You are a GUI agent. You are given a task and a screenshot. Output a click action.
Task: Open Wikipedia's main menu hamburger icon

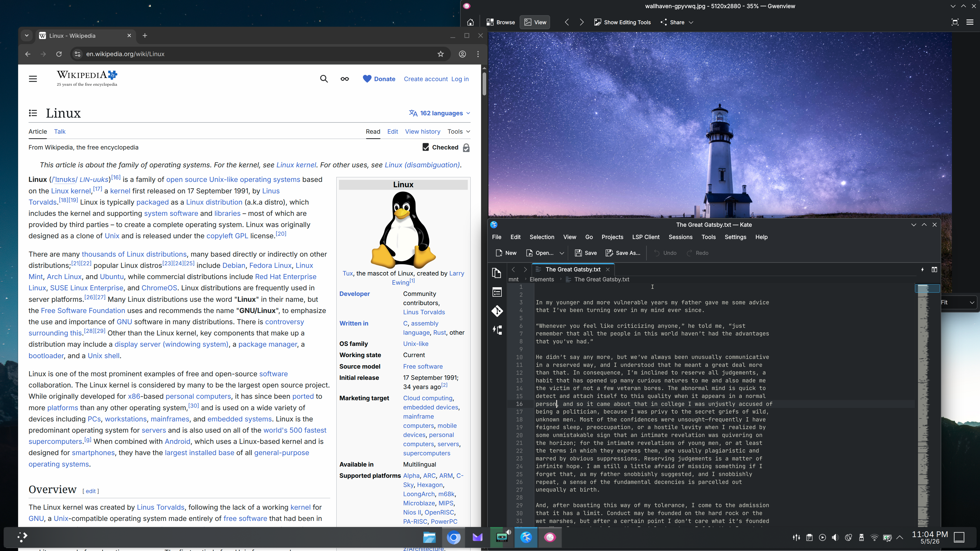click(33, 79)
